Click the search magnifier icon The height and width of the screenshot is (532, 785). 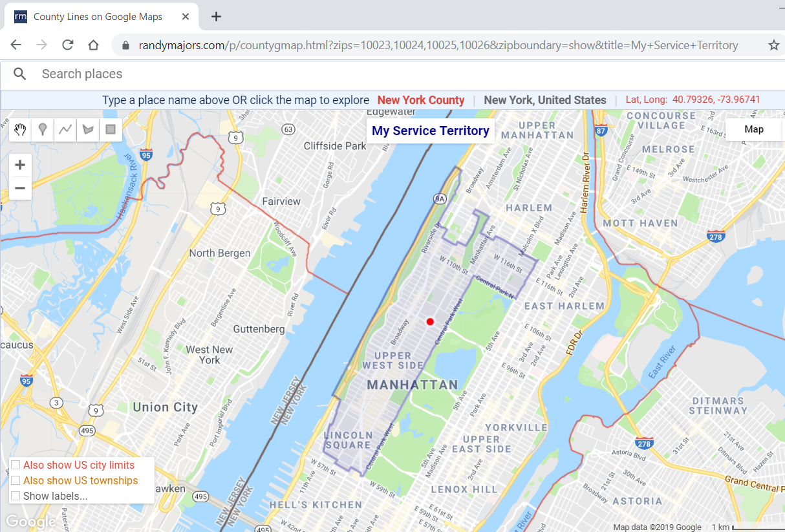(20, 74)
